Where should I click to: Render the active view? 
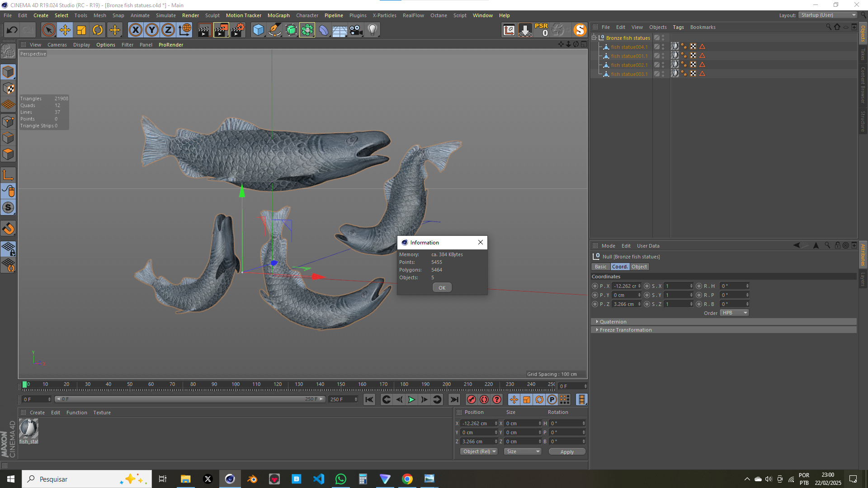[x=204, y=30]
